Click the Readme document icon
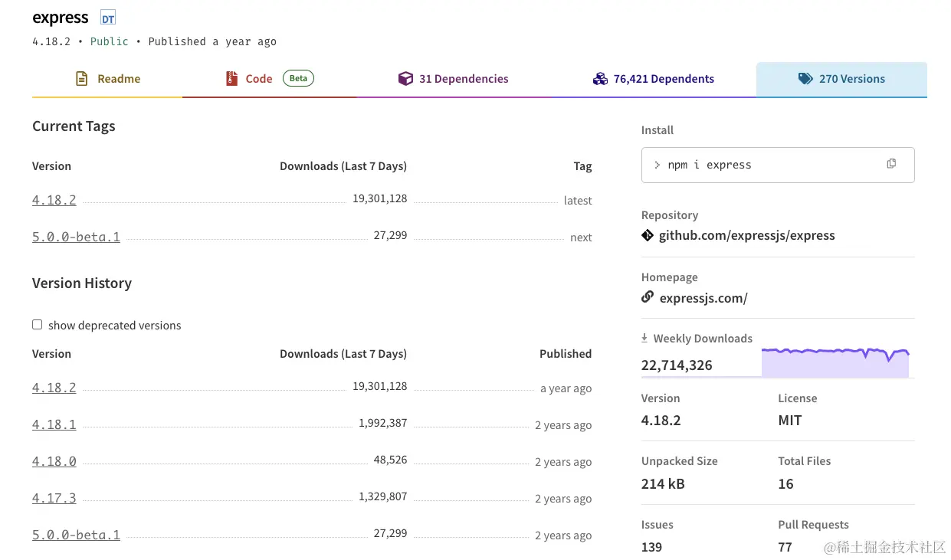Screen dimensions: 951x560 pyautogui.click(x=82, y=79)
